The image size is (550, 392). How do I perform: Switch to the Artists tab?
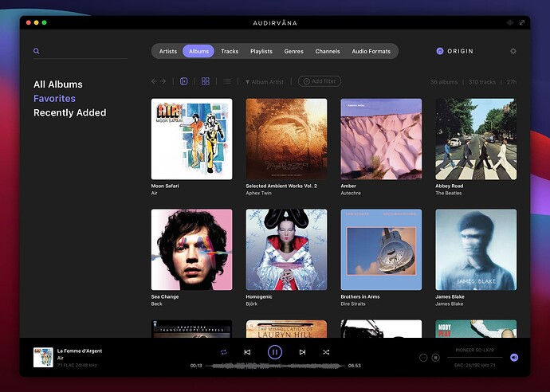coord(168,51)
